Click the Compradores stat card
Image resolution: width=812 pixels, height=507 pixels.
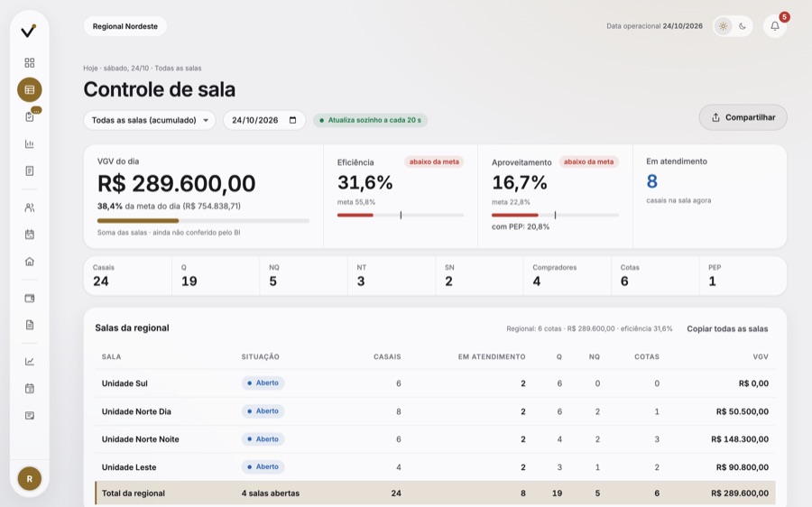click(x=567, y=276)
